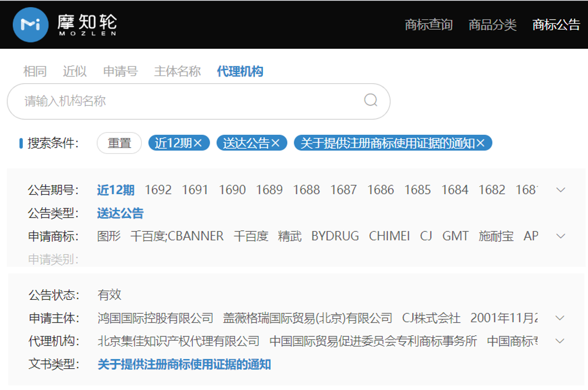
Task: Filter by trademark 精武
Action: [x=289, y=236]
